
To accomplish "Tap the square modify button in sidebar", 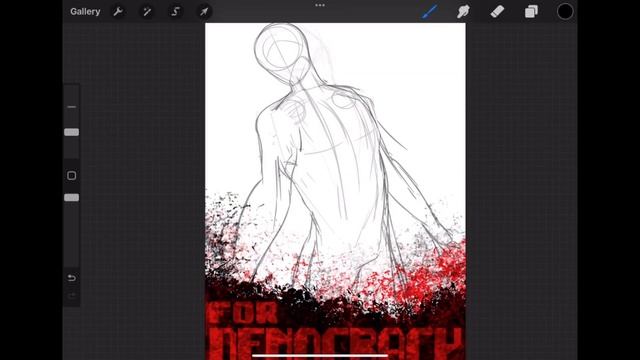I will coord(71,176).
